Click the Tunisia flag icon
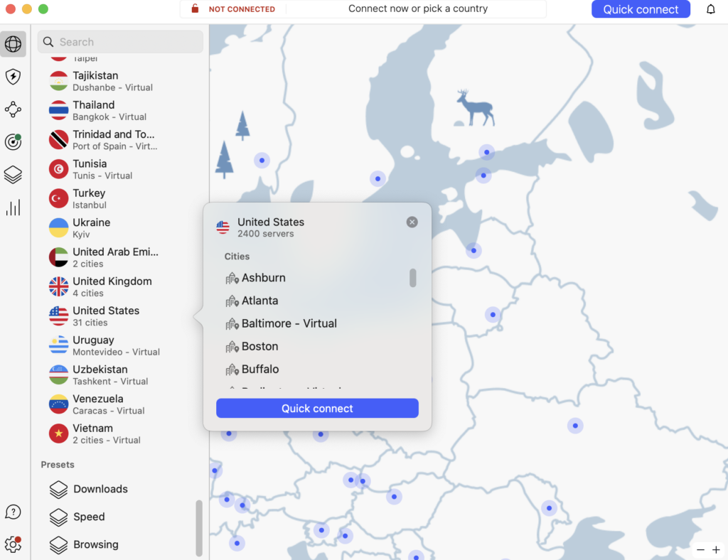Image resolution: width=728 pixels, height=560 pixels. 58,169
